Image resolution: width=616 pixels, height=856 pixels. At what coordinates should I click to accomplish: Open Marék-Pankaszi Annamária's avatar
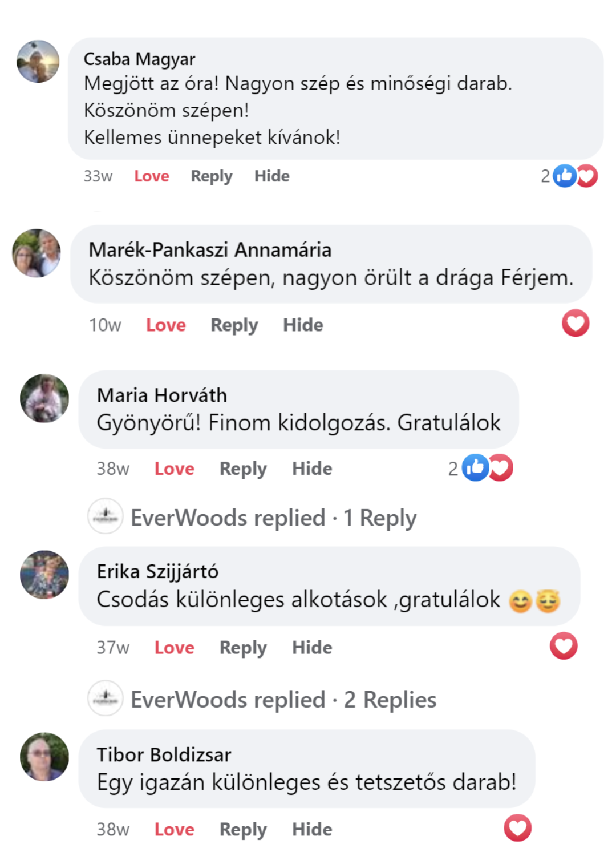[37, 253]
